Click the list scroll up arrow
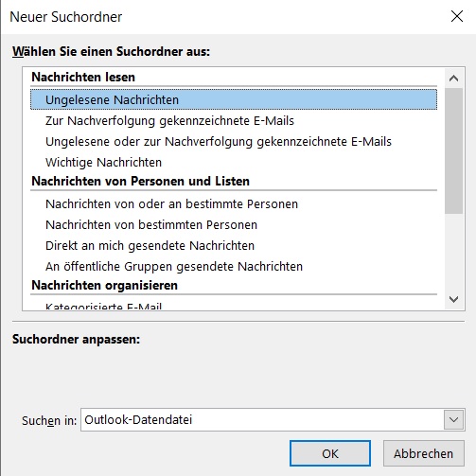Screen dimensions: 476x476 click(x=453, y=79)
